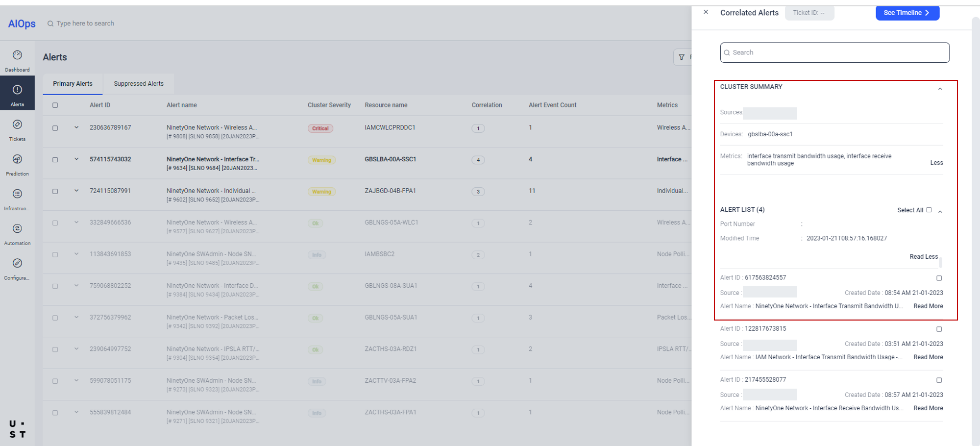Image resolution: width=980 pixels, height=446 pixels.
Task: Open the Configuration sidebar icon
Action: tap(17, 264)
